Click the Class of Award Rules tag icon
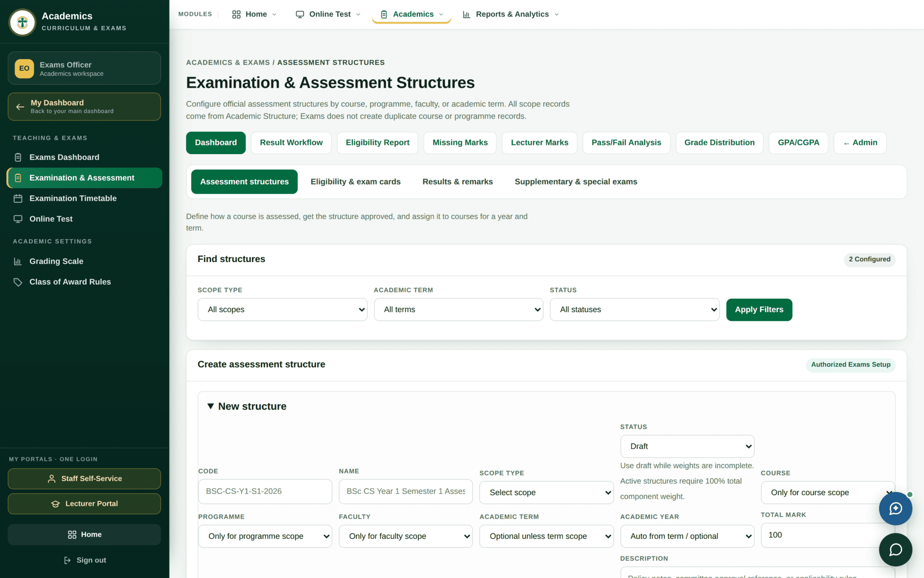The width and height of the screenshot is (924, 578). [x=18, y=282]
